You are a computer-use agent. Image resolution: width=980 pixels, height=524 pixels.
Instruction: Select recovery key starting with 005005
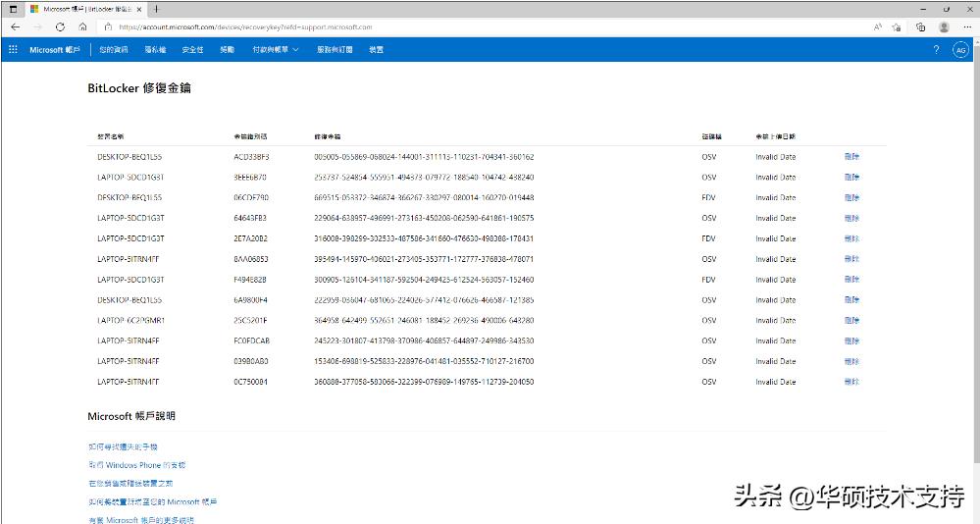(x=424, y=157)
